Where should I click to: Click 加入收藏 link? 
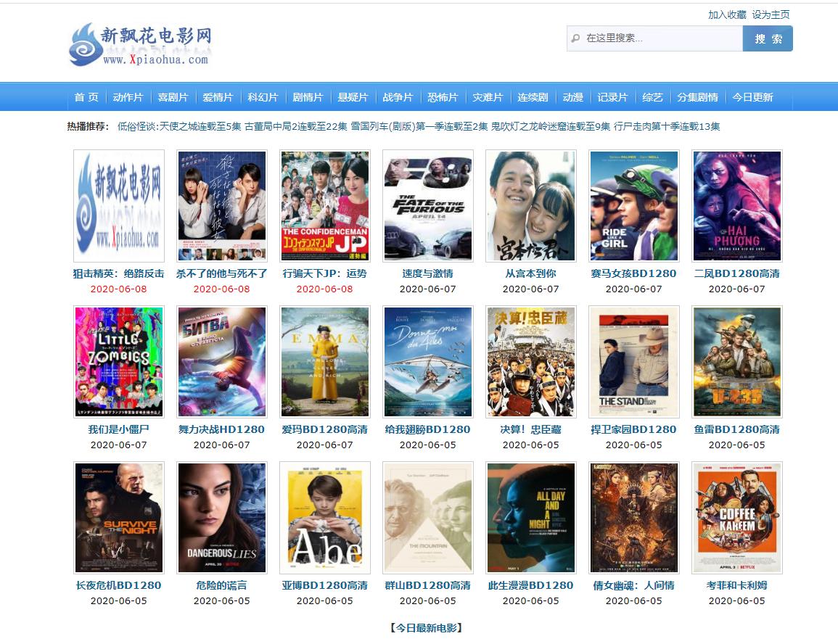(727, 15)
